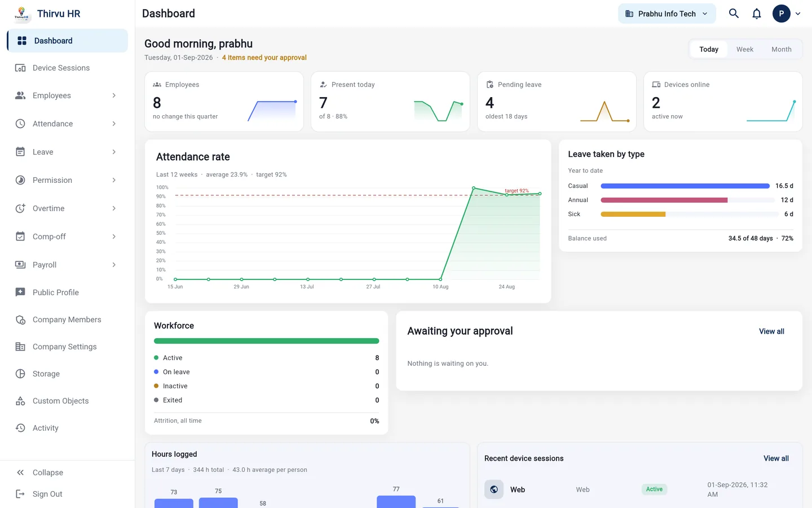Expand the Leave submenu chevron
The width and height of the screenshot is (812, 508).
pos(114,152)
